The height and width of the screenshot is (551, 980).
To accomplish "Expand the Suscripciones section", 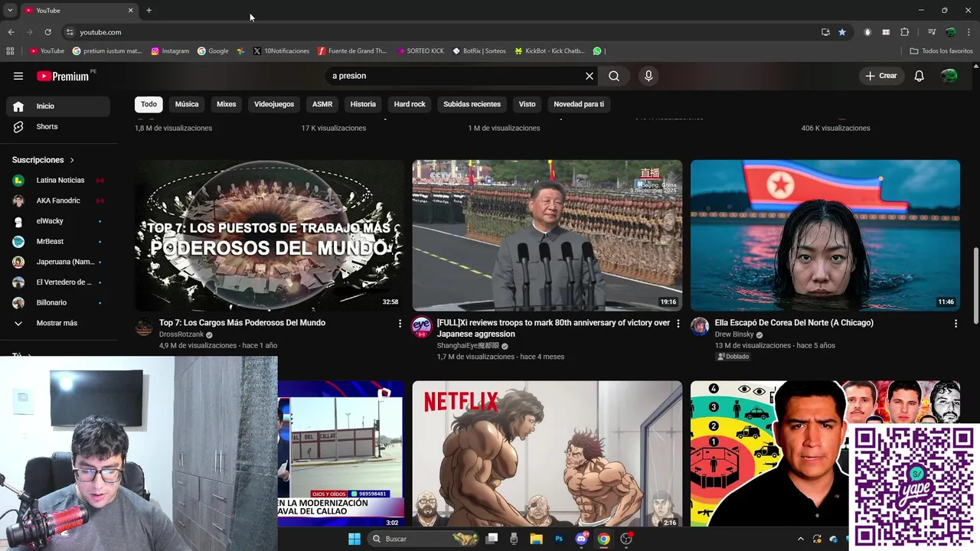I will click(44, 160).
